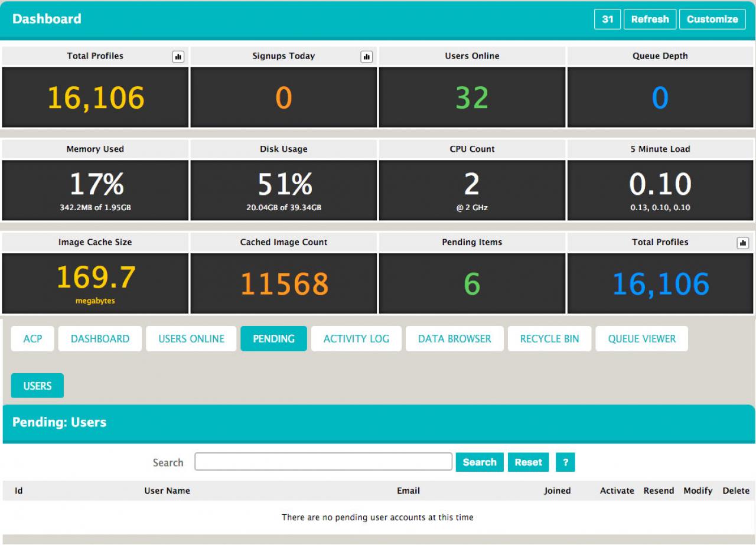
Task: Open the Recycle Bin tab
Action: (x=549, y=339)
